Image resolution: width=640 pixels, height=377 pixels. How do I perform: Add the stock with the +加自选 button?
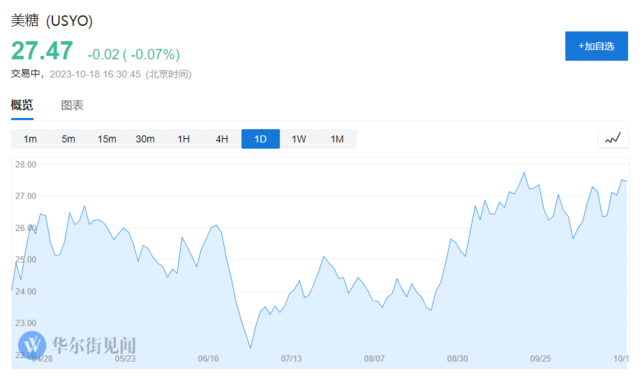[596, 46]
